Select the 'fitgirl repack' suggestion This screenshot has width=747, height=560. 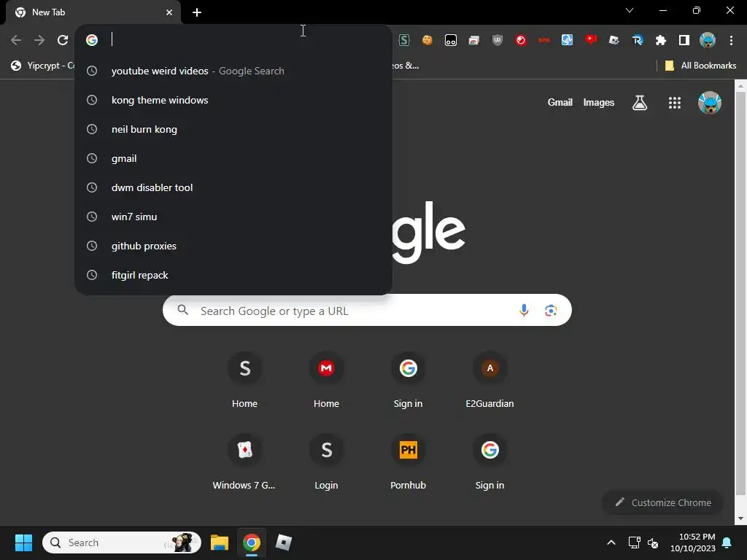233,275
